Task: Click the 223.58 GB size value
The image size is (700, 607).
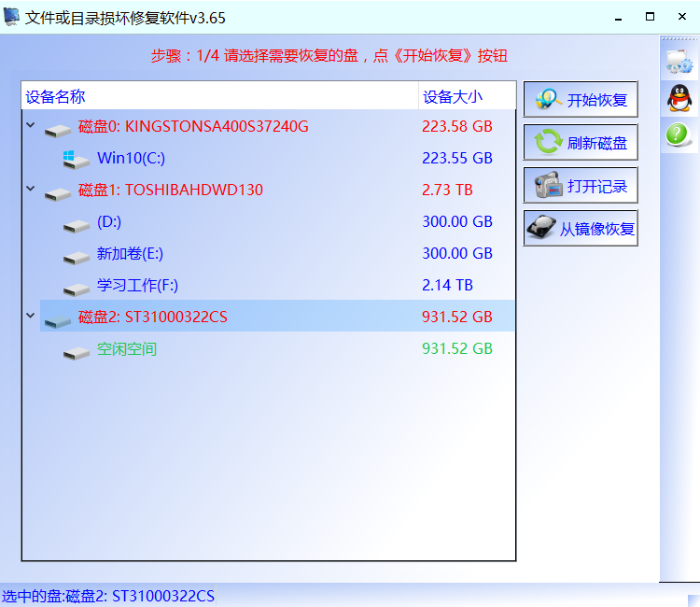Action: (x=457, y=126)
